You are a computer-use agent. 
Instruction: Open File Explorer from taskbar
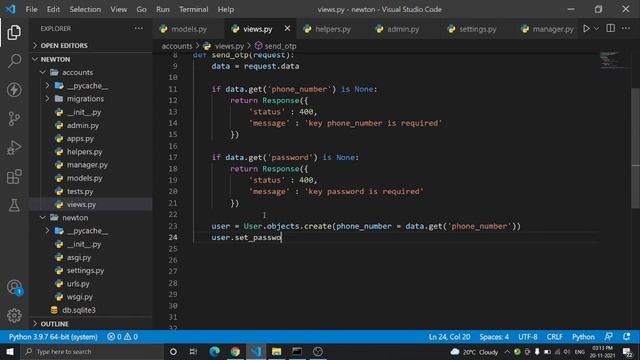click(276, 351)
